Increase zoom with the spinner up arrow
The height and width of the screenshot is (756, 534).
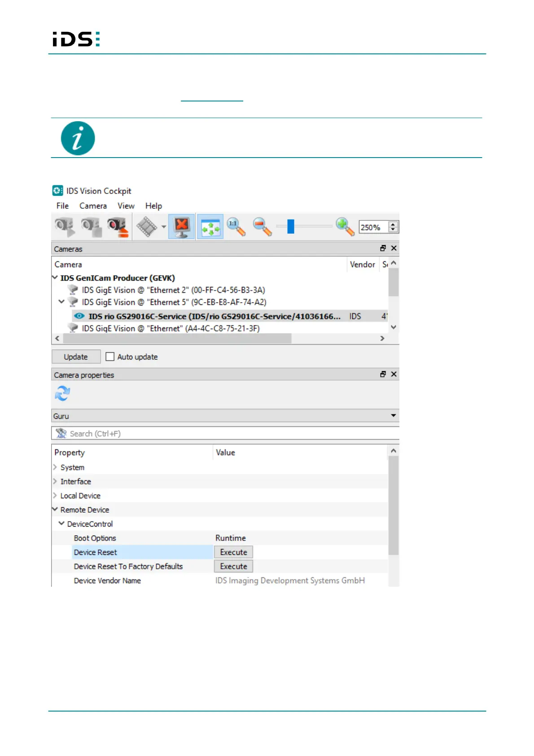coord(393,224)
